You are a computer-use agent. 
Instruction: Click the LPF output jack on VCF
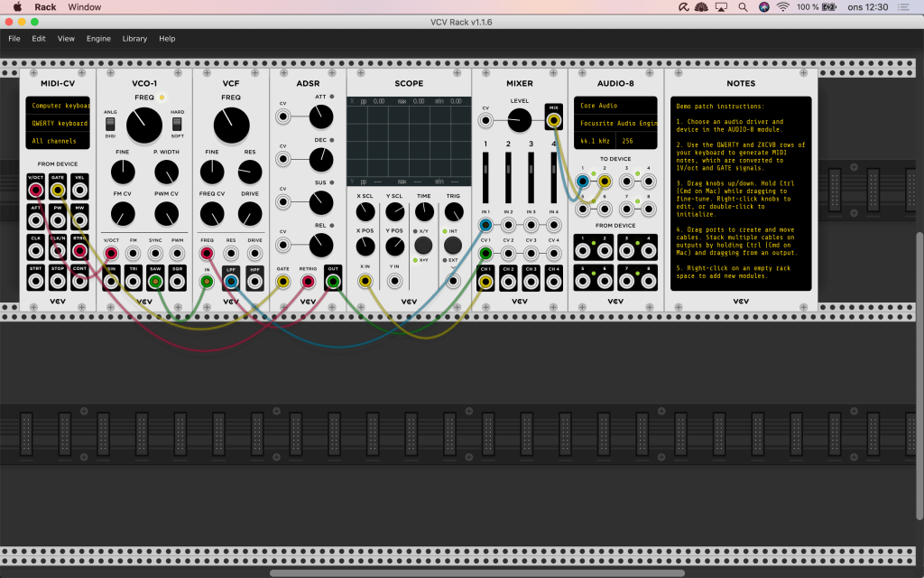point(231,282)
